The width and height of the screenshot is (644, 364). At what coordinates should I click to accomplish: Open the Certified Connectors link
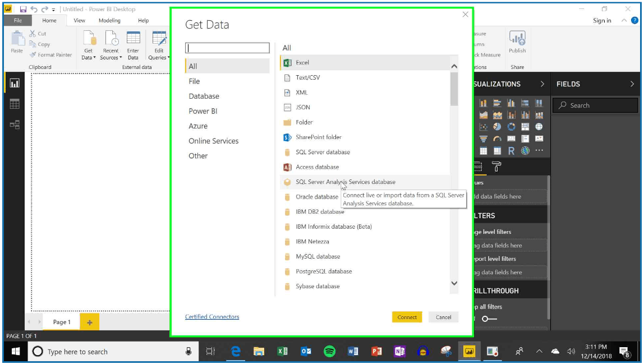pyautogui.click(x=212, y=317)
